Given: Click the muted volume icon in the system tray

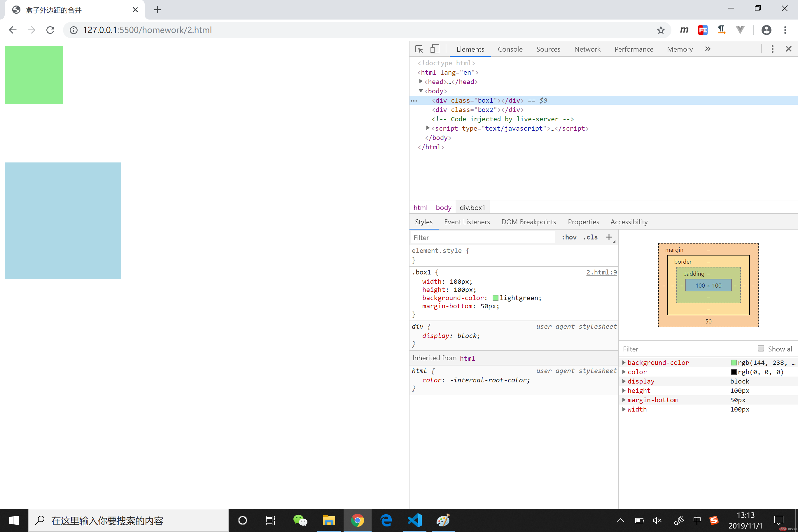Looking at the screenshot, I should tap(657, 520).
